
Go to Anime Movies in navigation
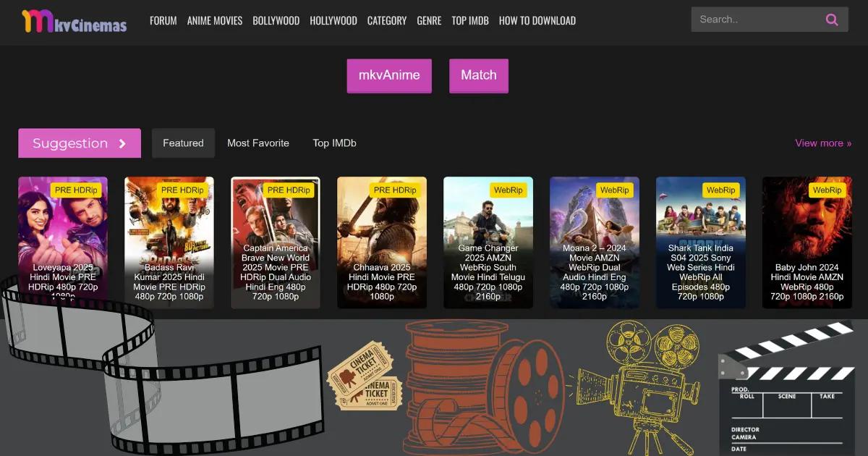[215, 20]
